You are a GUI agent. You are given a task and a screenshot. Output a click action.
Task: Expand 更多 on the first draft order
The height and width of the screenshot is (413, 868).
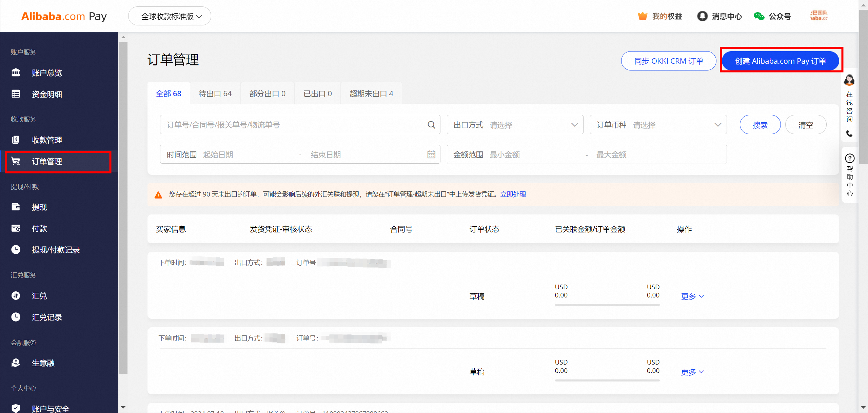[x=692, y=296]
